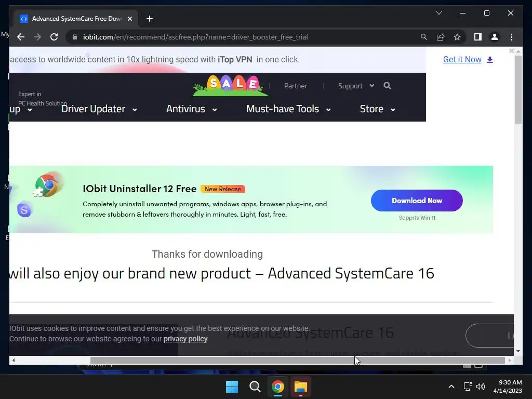Screen dimensions: 532x399
Task: Click the vertical scrollbar up arrow
Action: tap(518, 51)
